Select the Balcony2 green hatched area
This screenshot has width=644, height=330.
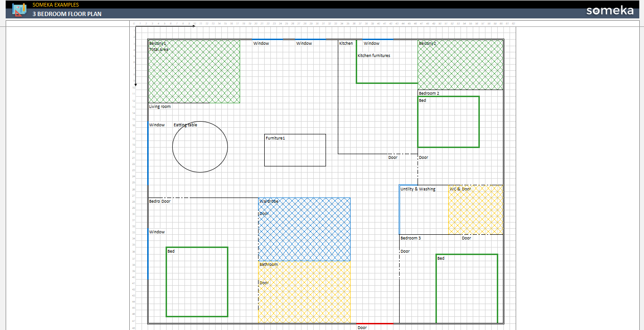pyautogui.click(x=460, y=65)
